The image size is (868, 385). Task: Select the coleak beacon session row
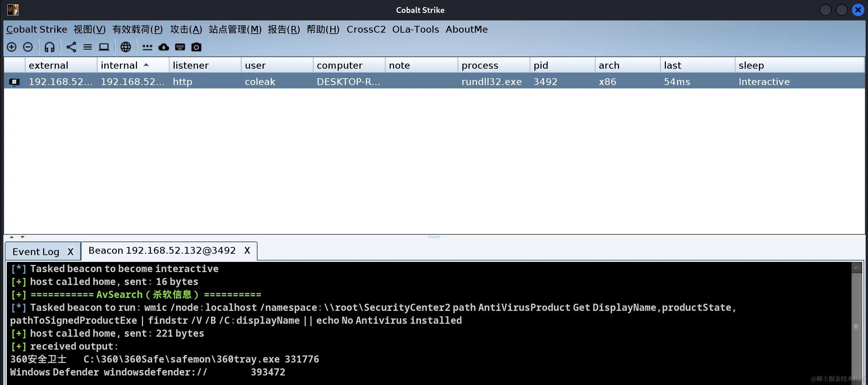point(260,82)
